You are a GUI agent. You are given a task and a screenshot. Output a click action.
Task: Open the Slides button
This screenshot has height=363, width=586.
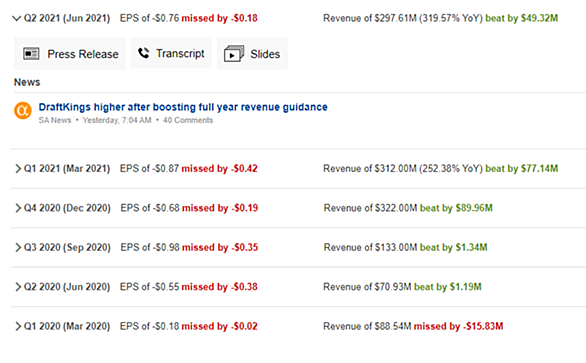252,53
